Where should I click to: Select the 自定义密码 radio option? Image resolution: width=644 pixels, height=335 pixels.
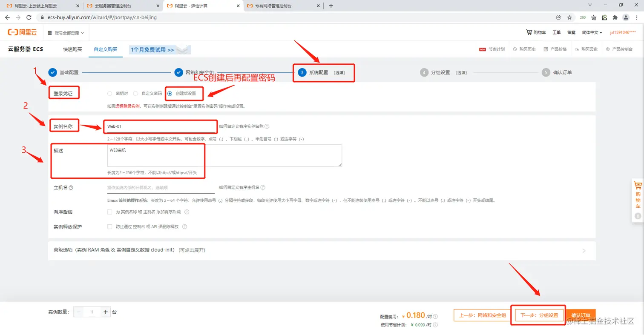[135, 93]
